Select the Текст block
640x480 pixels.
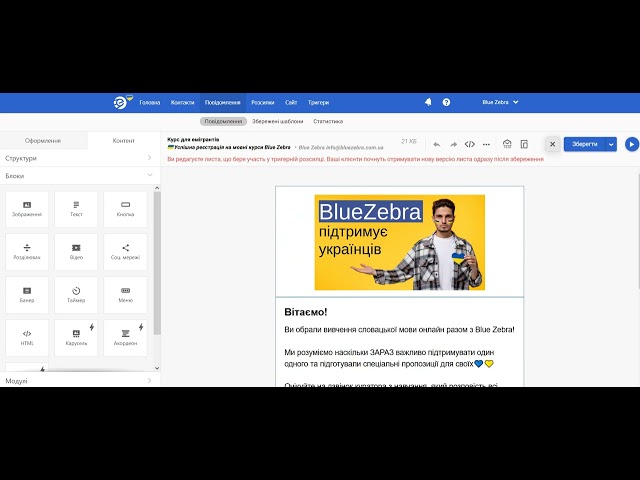76,209
